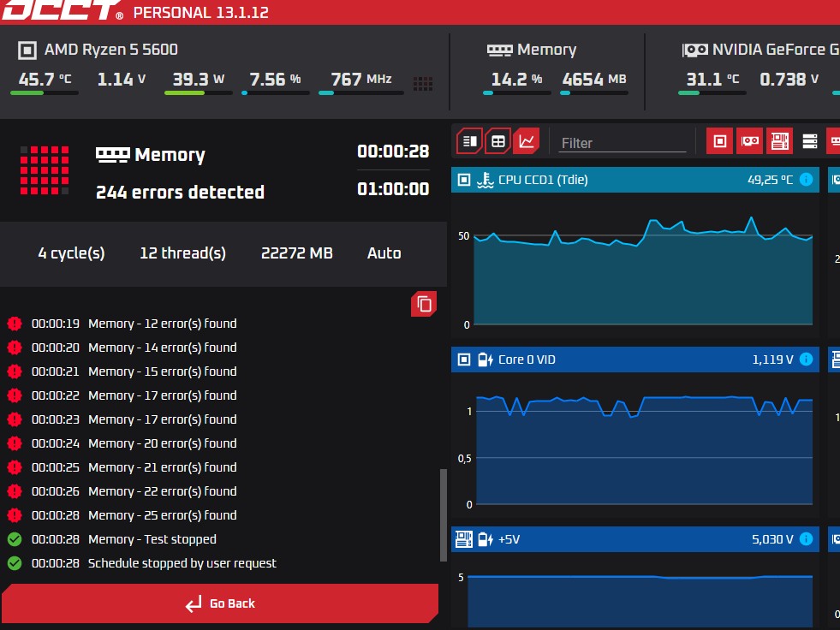Click the '12 thread(s)' value
Screen dimensions: 840x630
tap(182, 253)
